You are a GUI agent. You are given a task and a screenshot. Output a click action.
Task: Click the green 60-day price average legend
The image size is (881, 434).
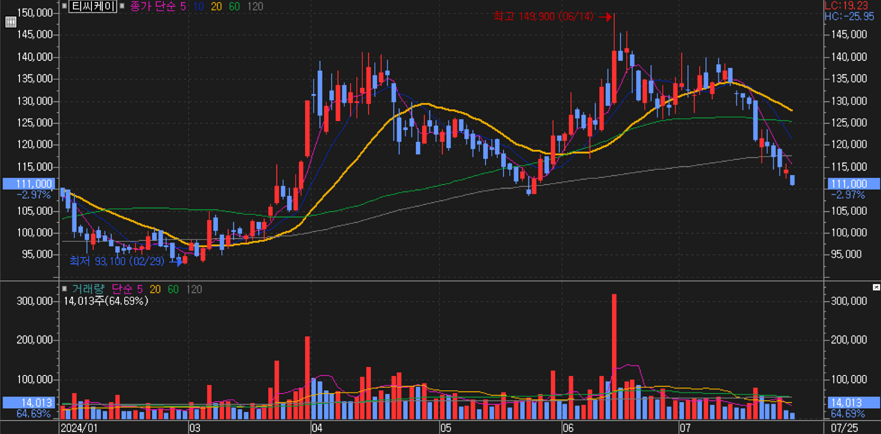pyautogui.click(x=234, y=6)
